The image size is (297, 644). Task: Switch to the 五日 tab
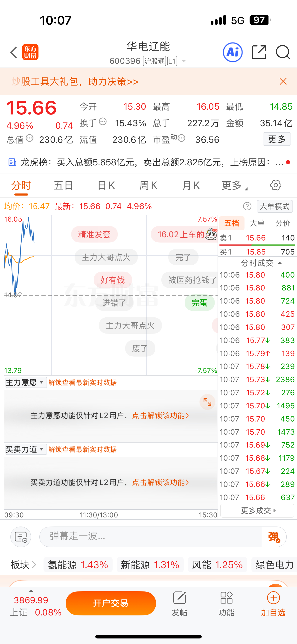(x=64, y=185)
